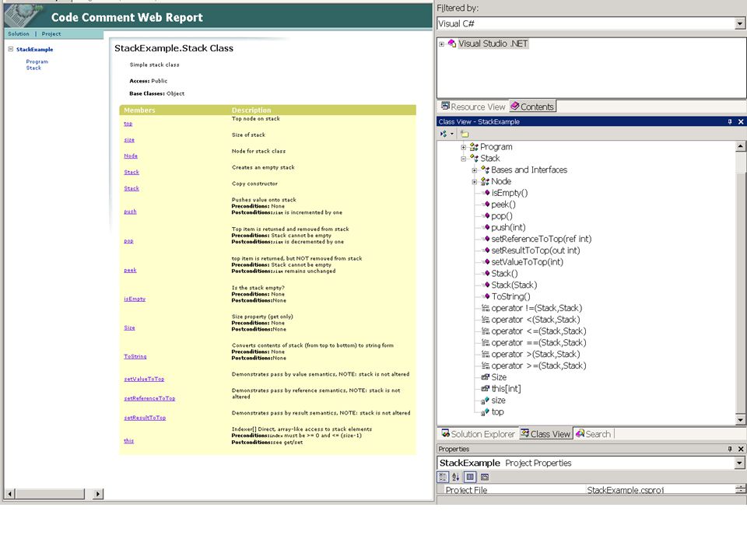Open the push member link
This screenshot has width=747, height=560.
[130, 211]
